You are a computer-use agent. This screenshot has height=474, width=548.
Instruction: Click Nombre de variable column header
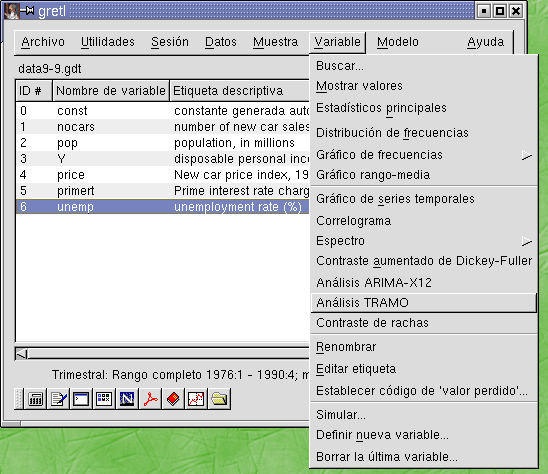pos(111,91)
